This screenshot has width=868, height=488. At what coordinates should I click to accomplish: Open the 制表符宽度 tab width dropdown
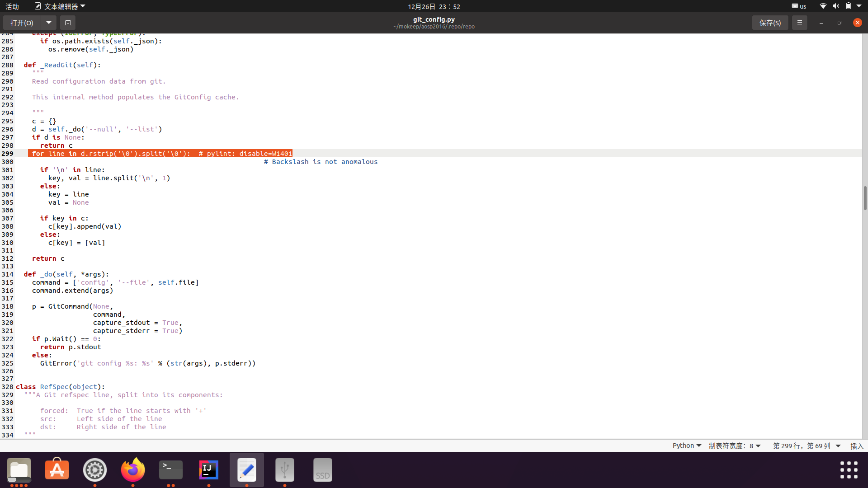735,446
